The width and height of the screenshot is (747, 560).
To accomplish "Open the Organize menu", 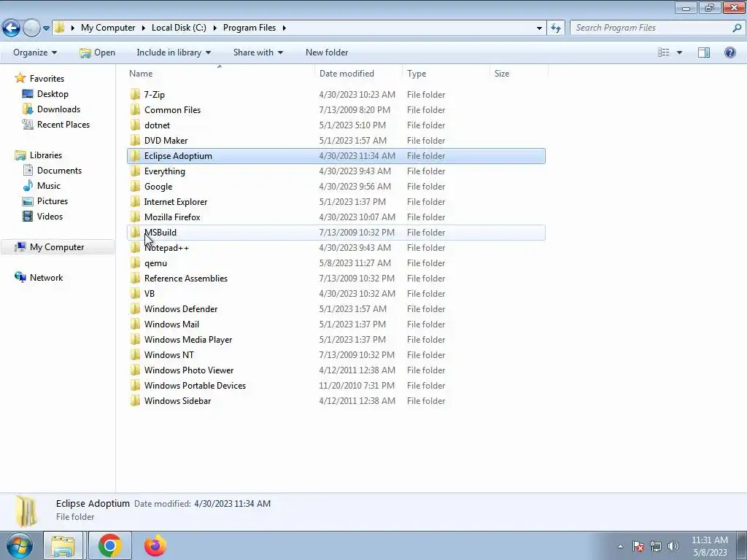I will [35, 52].
